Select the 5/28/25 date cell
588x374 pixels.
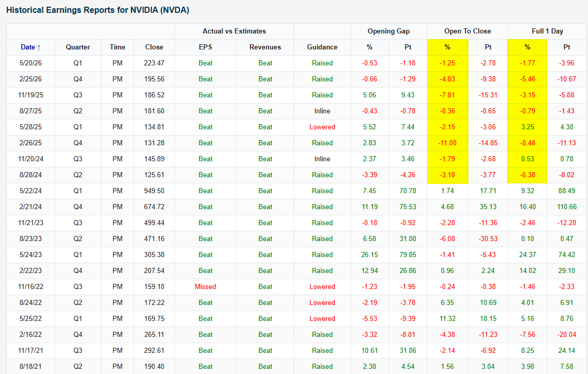coord(30,127)
